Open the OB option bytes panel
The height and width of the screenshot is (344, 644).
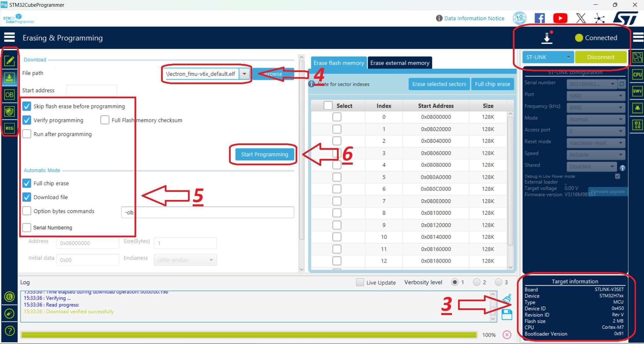9,95
